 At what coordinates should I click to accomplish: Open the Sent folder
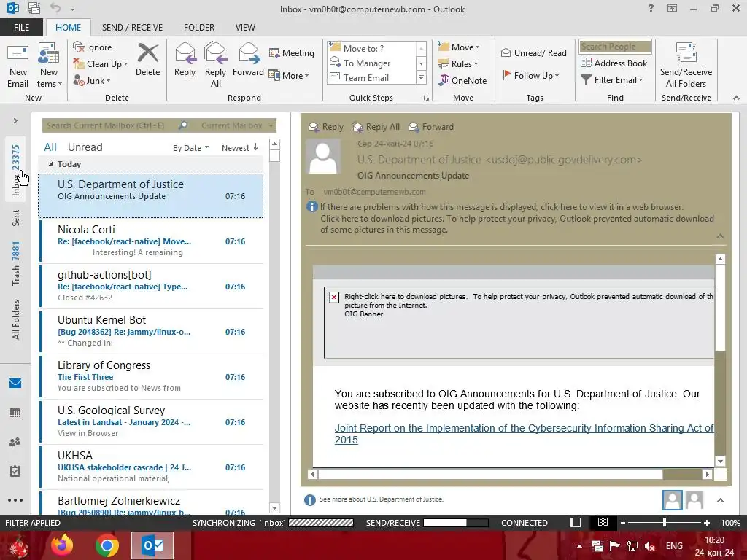coord(16,218)
